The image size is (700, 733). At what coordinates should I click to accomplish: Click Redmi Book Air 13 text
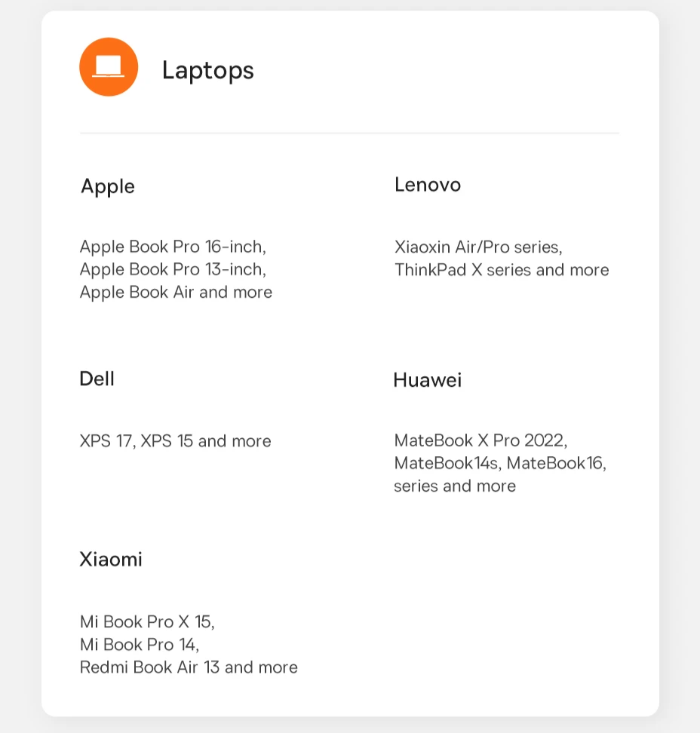tap(149, 667)
